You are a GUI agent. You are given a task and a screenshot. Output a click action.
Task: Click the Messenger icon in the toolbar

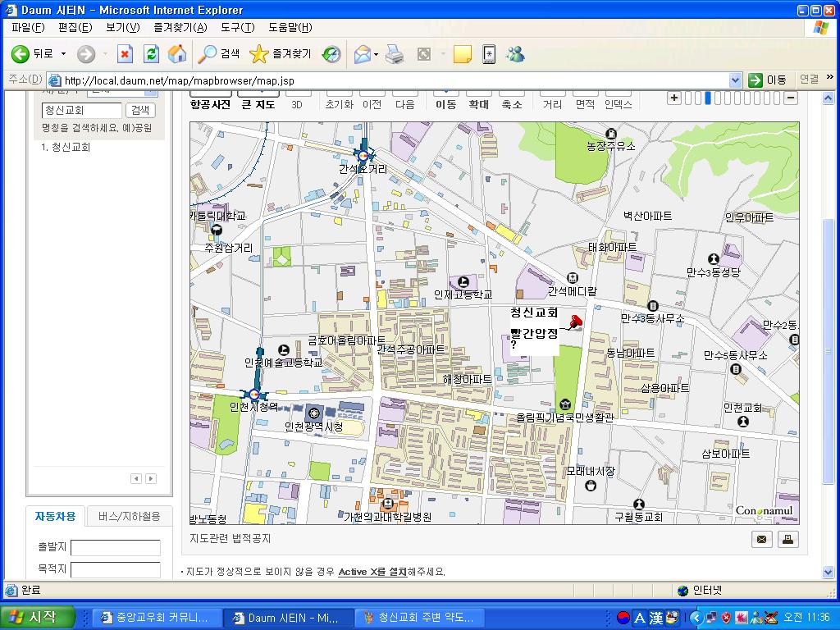point(516,54)
